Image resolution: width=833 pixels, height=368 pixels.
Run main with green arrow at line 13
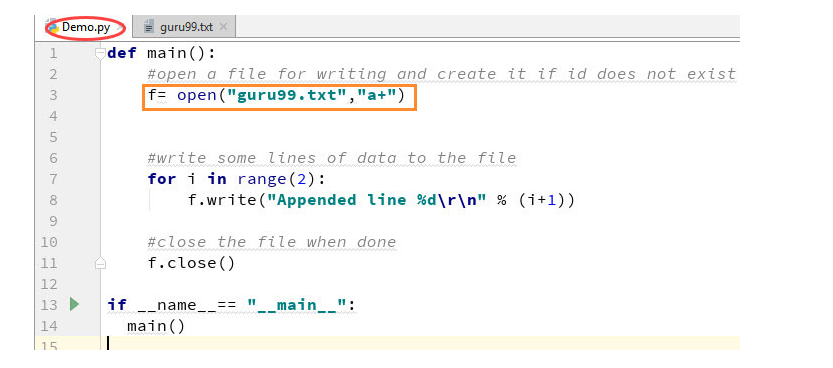coord(74,304)
